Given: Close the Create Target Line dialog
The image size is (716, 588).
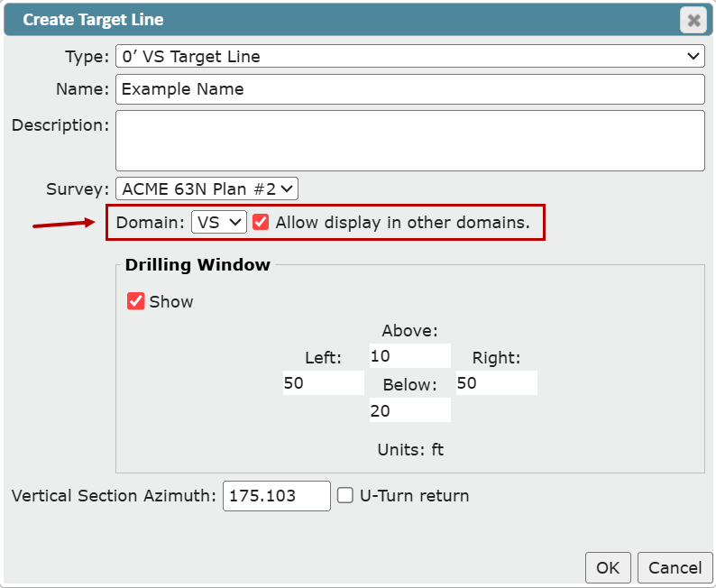Looking at the screenshot, I should point(693,20).
